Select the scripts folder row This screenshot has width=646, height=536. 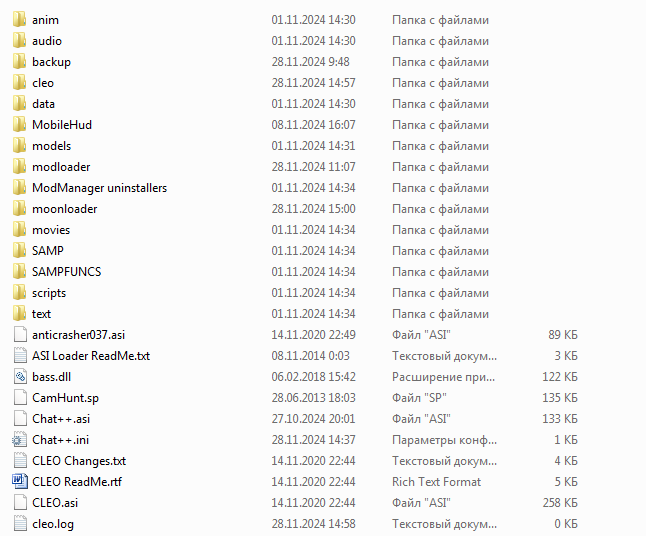pos(48,293)
